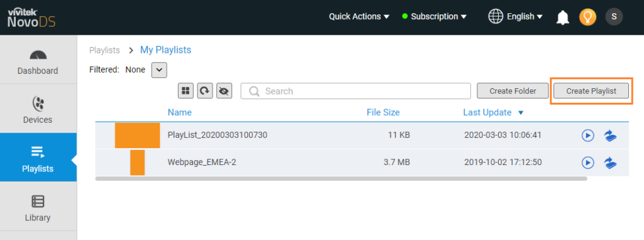The height and width of the screenshot is (240, 644).
Task: Toggle hidden items eye icon
Action: click(225, 91)
